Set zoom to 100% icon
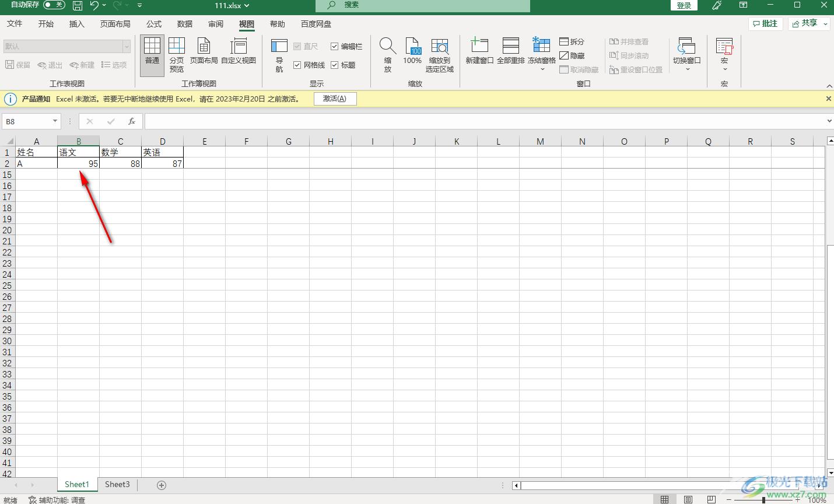 coord(412,50)
